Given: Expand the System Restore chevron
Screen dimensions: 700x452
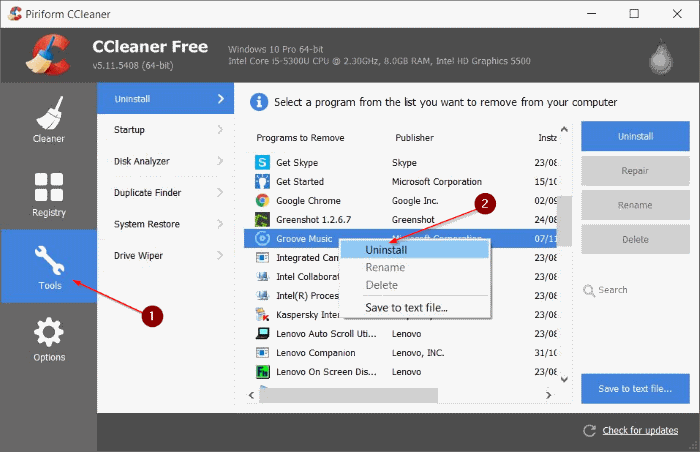Looking at the screenshot, I should [220, 224].
